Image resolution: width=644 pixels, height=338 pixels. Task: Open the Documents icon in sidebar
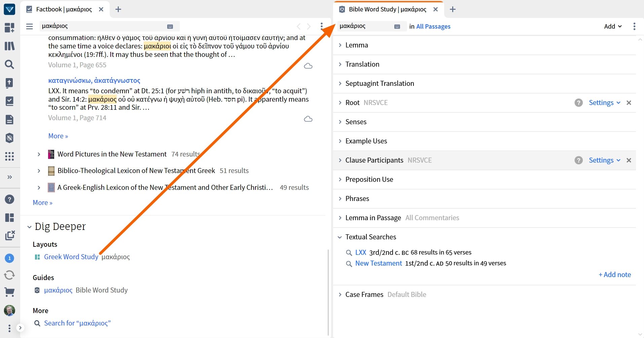pos(9,120)
